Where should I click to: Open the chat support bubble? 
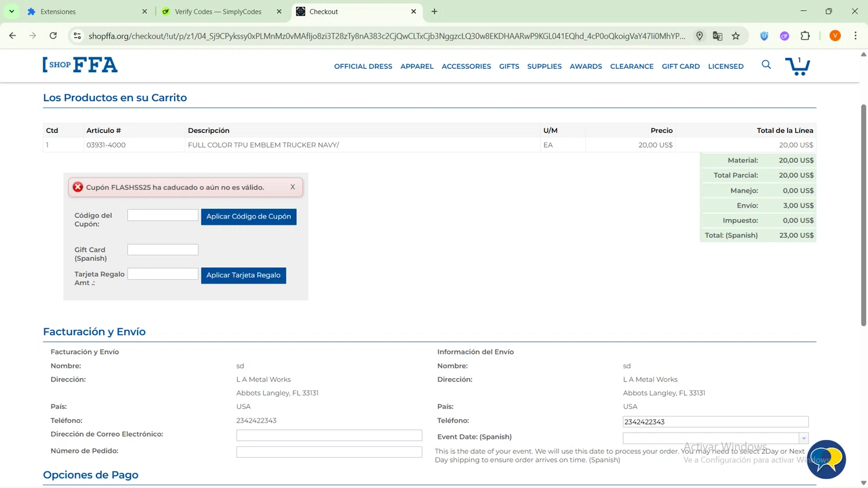point(826,460)
